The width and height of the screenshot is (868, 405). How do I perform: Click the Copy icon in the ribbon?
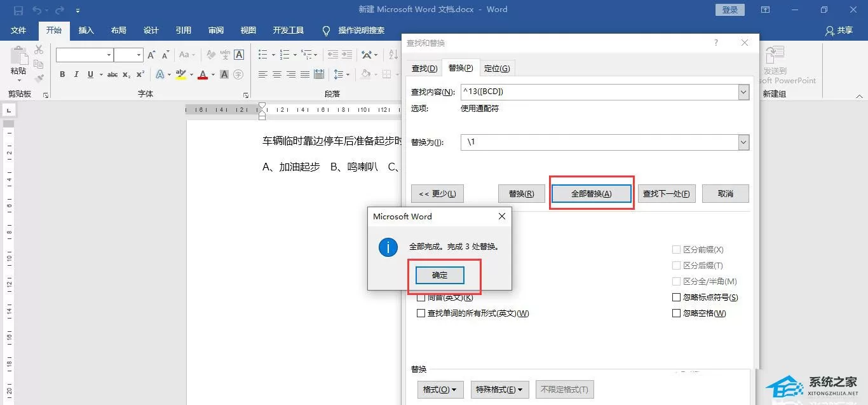(x=38, y=64)
